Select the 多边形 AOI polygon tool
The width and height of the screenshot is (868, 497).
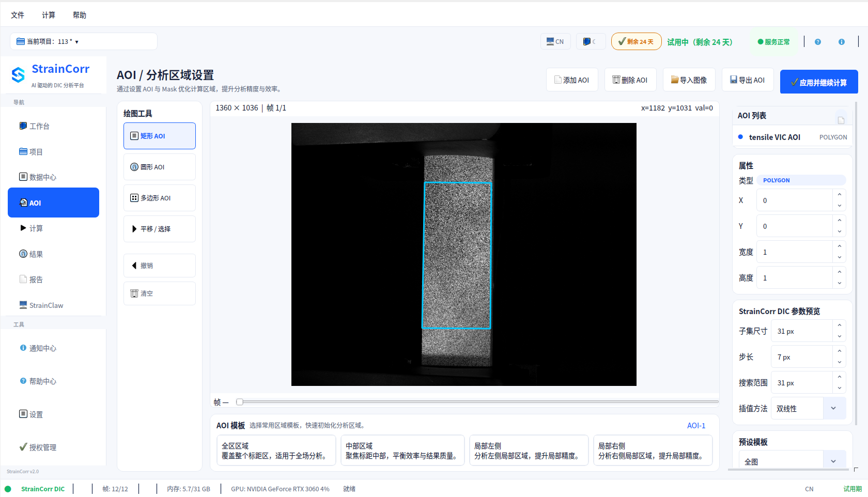point(159,198)
